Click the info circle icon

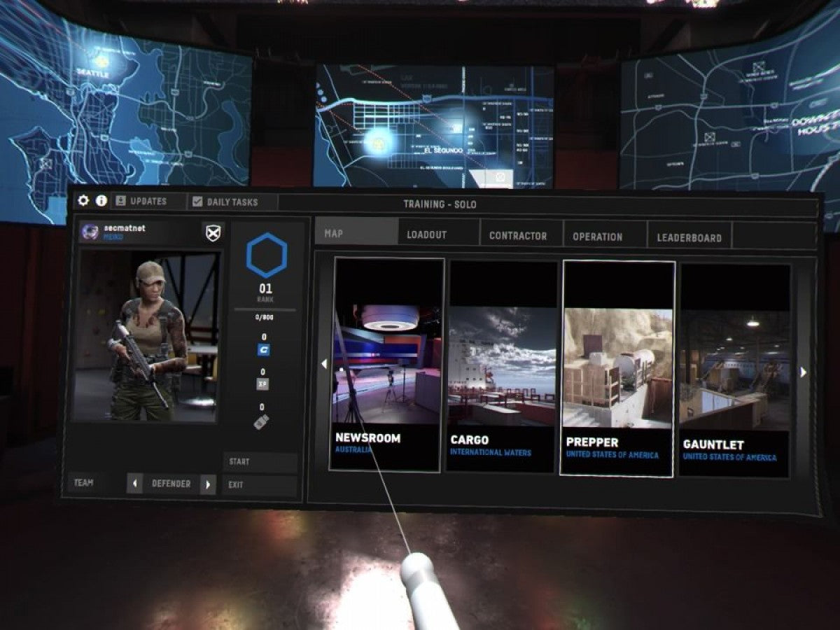click(101, 201)
